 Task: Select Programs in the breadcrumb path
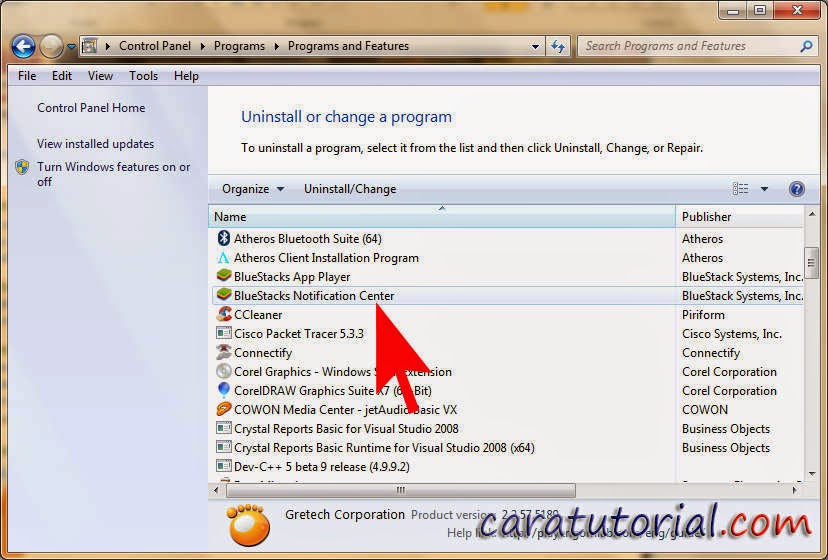pos(239,46)
